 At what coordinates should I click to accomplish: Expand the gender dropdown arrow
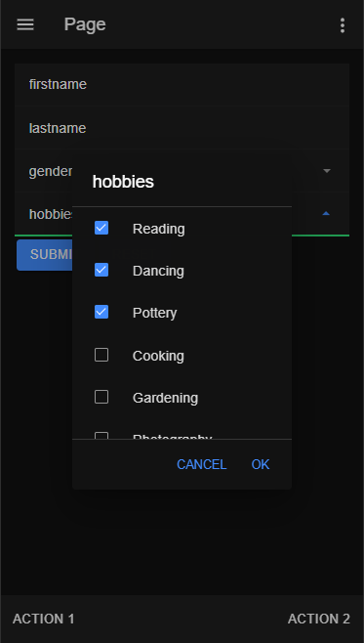click(326, 171)
